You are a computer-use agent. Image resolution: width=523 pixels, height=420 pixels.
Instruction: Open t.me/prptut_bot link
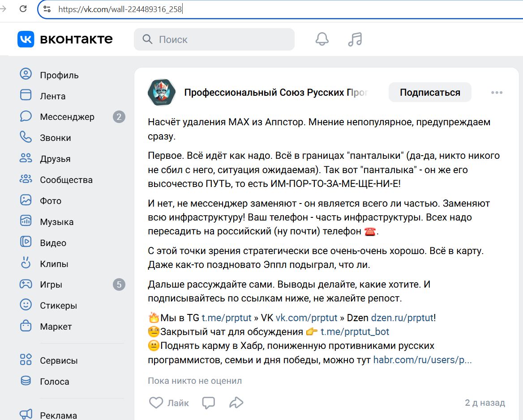tap(355, 332)
